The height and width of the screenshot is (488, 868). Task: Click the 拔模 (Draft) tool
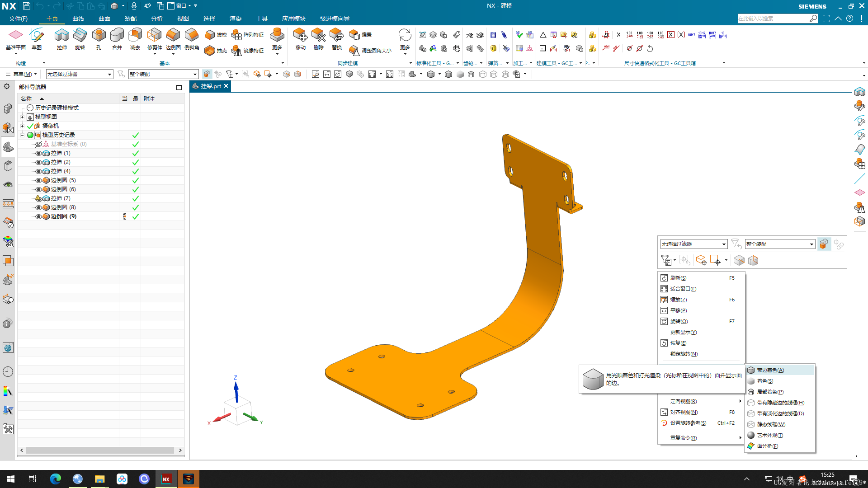tap(216, 35)
